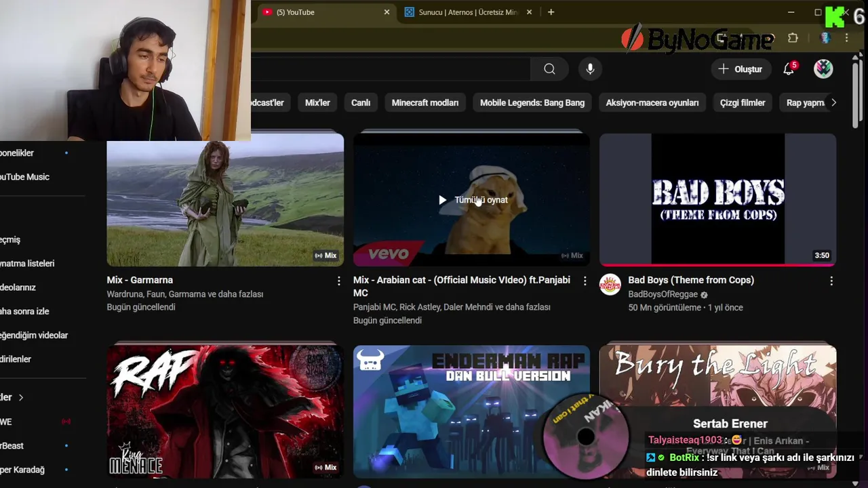
Task: Click the Oluştur create button
Action: 740,69
